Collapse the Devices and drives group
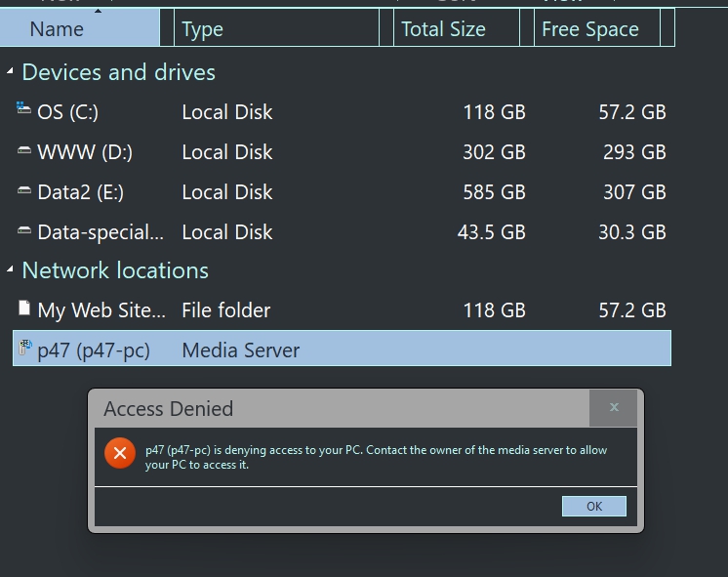Viewport: 728px width, 577px height. [x=10, y=72]
